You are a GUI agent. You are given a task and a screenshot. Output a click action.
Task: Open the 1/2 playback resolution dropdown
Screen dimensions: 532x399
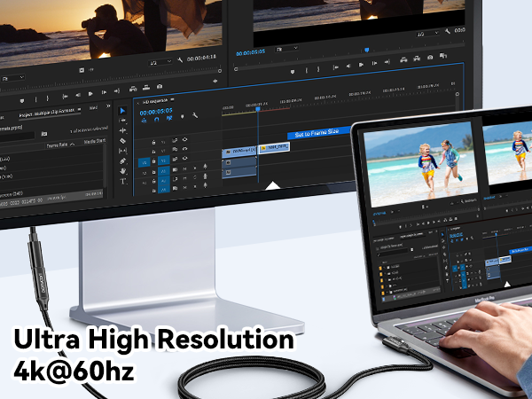[x=160, y=62]
